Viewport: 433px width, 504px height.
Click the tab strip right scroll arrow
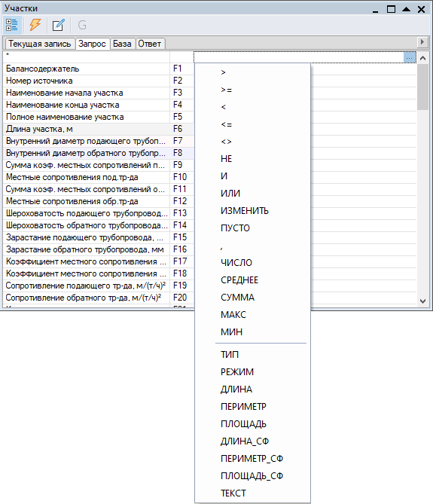422,41
